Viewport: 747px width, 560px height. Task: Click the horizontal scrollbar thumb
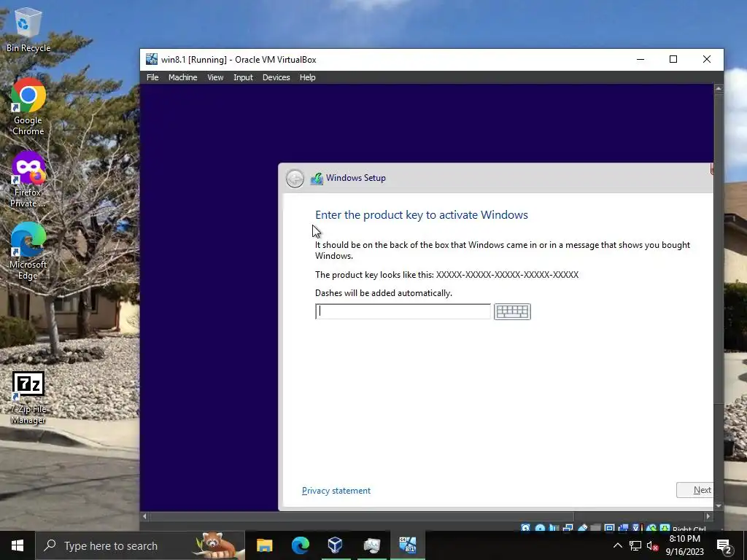pos(362,516)
